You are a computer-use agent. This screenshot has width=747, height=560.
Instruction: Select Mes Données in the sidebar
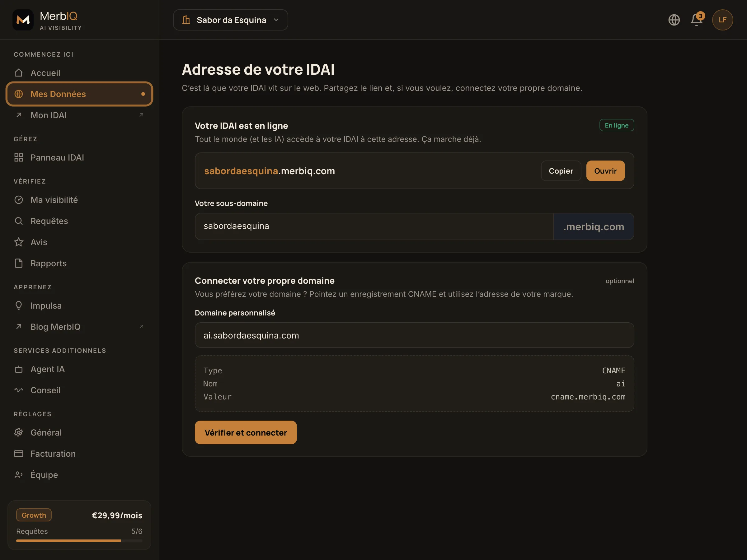pos(79,94)
